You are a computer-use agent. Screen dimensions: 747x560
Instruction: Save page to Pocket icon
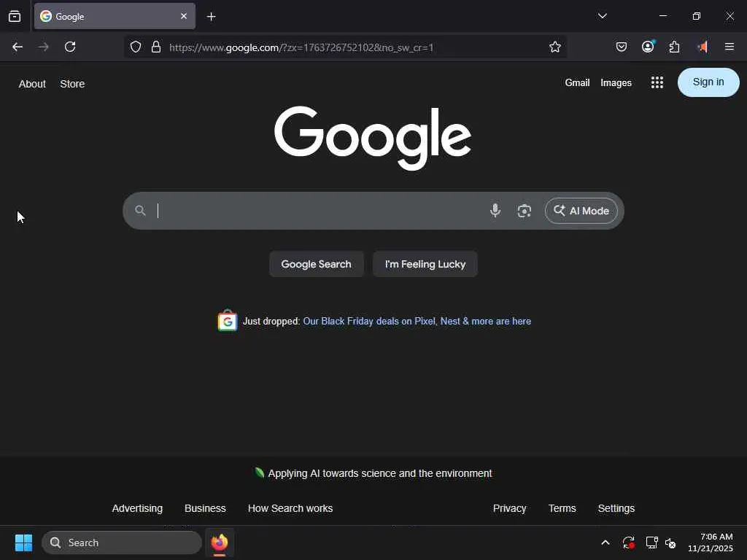pos(622,47)
